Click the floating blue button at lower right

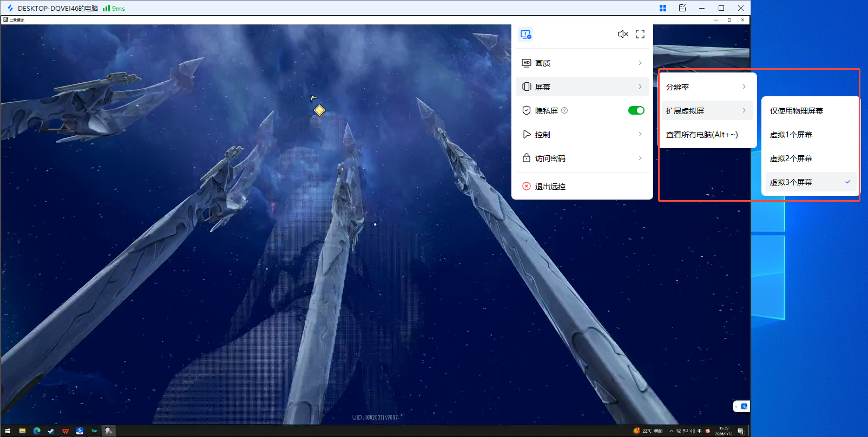744,406
